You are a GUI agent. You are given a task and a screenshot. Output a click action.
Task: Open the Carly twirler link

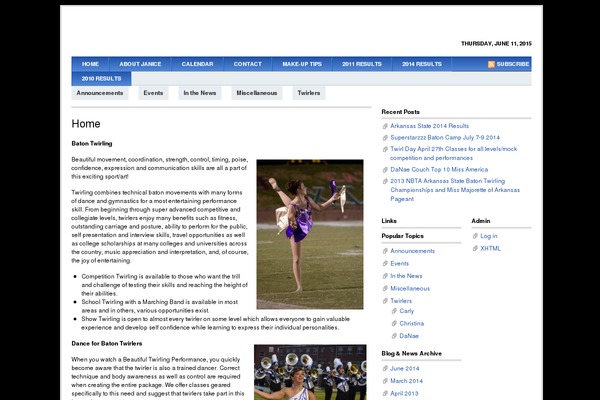pyautogui.click(x=406, y=311)
